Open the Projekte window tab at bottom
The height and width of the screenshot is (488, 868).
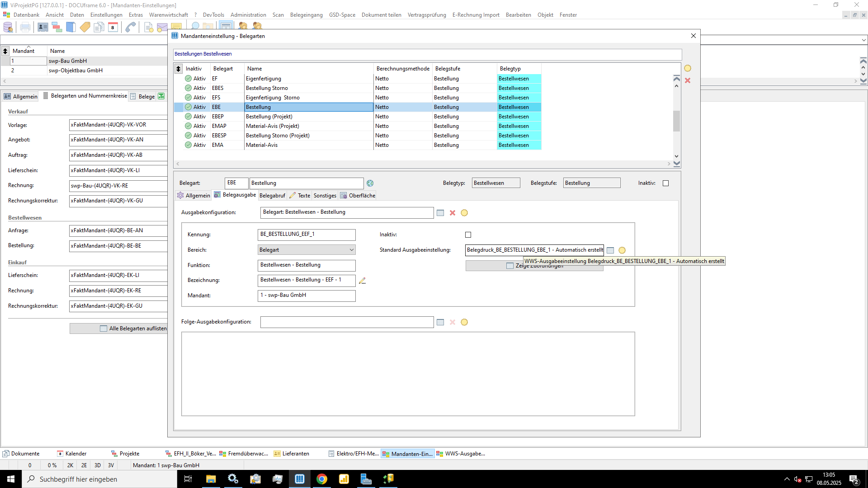pos(125,454)
